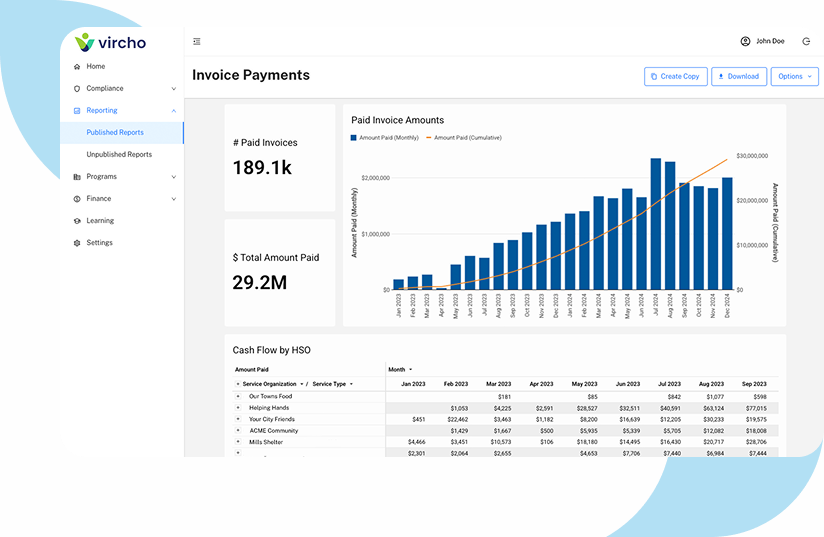The width and height of the screenshot is (824, 537).
Task: Expand the Our Towns Food row
Action: coord(238,396)
